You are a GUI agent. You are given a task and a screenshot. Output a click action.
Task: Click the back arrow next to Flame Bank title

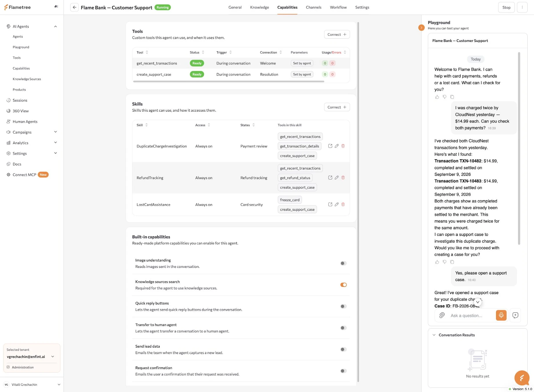coord(75,7)
